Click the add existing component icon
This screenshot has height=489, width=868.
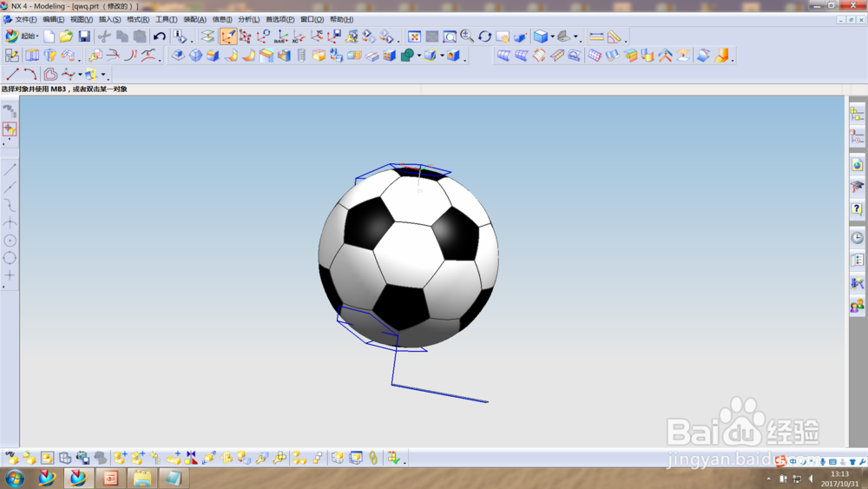pos(120,458)
